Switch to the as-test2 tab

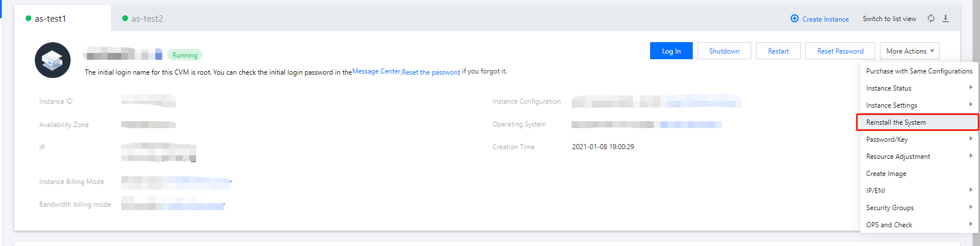tap(147, 19)
